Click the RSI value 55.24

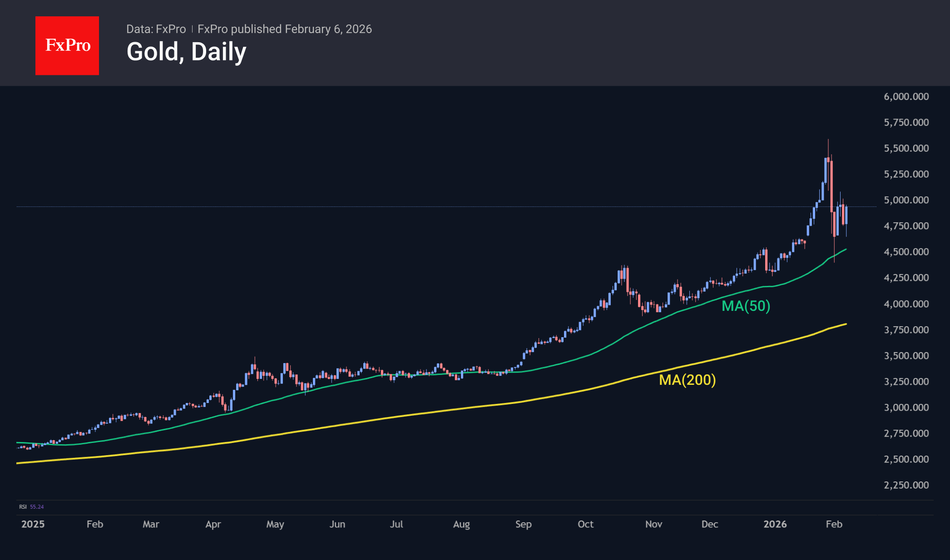coord(37,507)
